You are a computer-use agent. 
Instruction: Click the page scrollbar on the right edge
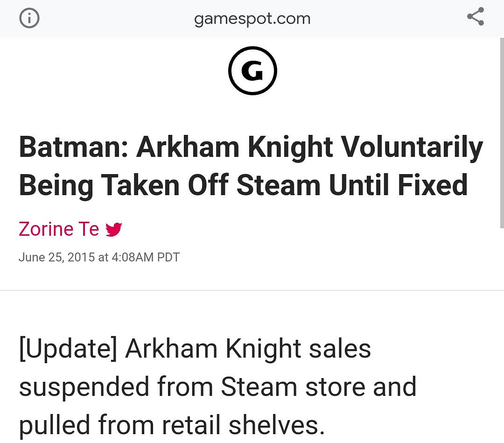[501, 140]
